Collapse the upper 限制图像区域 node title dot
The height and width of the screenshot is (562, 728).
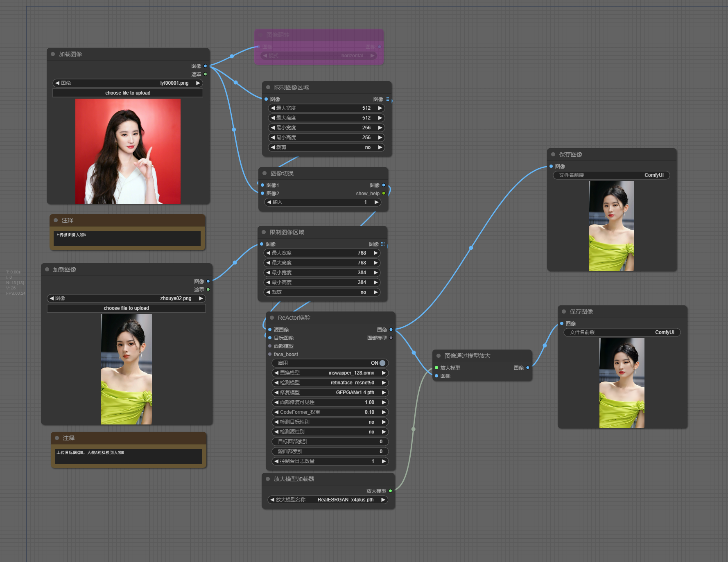(x=268, y=87)
